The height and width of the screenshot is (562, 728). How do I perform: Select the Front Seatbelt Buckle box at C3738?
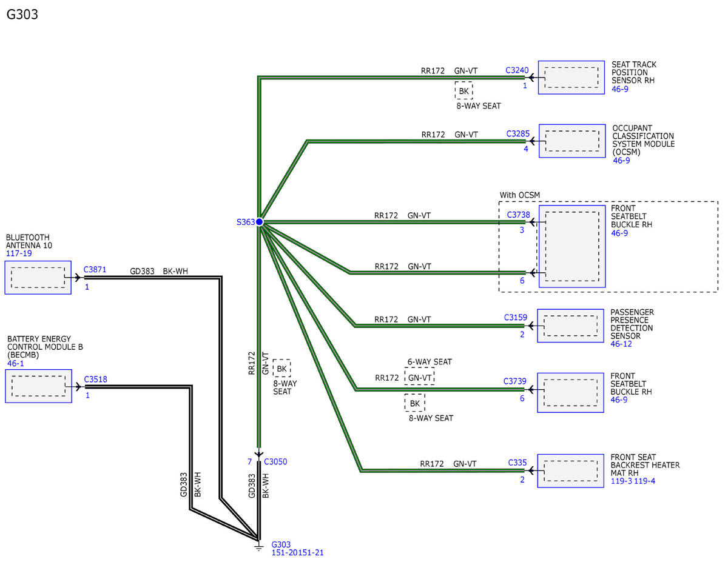pyautogui.click(x=571, y=247)
